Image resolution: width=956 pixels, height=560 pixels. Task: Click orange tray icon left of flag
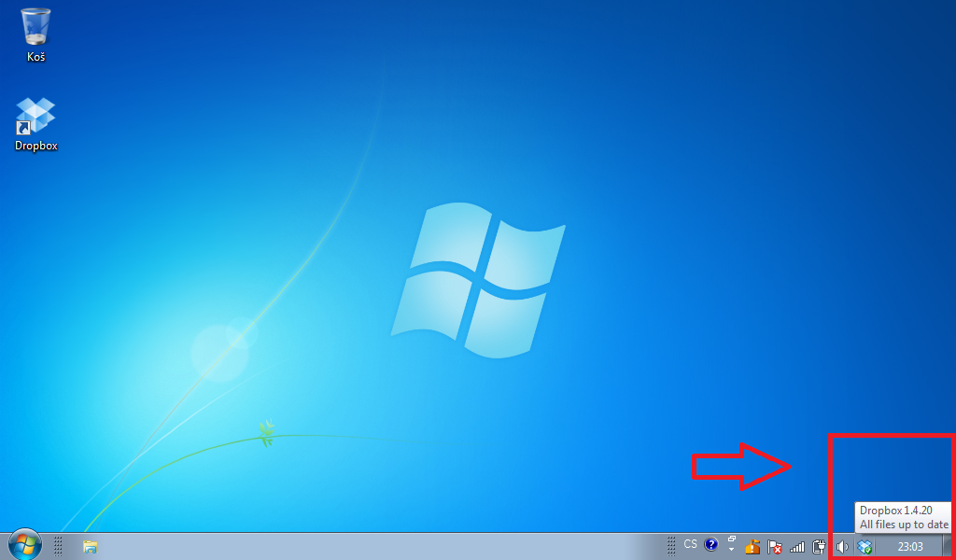(x=752, y=547)
